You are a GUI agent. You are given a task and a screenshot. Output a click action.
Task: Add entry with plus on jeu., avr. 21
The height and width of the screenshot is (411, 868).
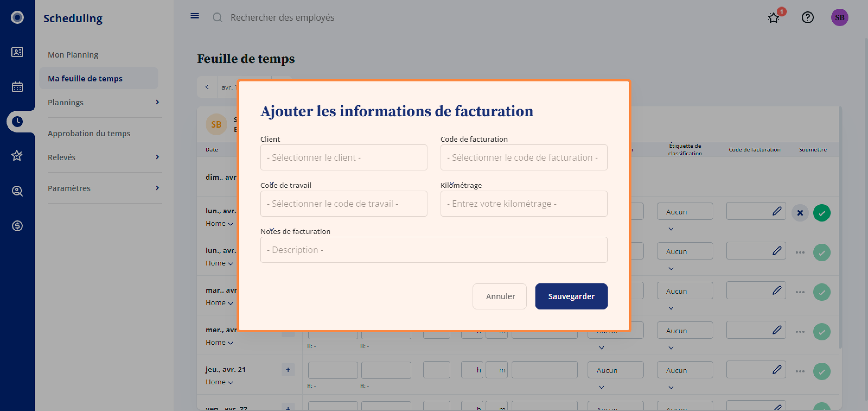[288, 370]
